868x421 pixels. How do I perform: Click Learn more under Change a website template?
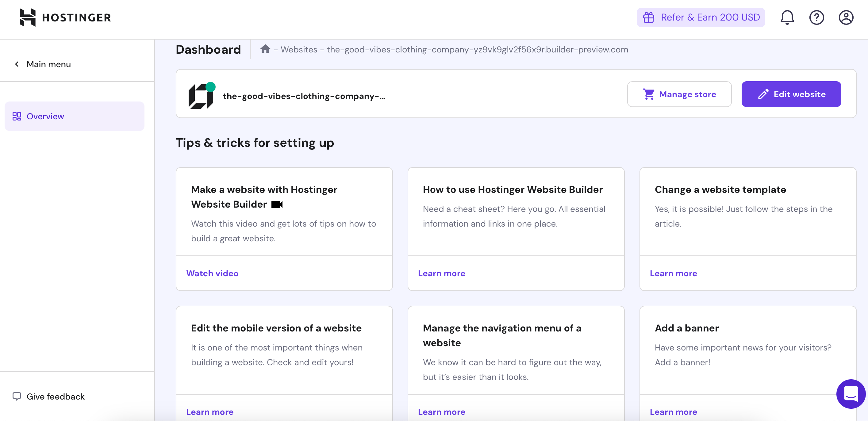click(x=673, y=273)
